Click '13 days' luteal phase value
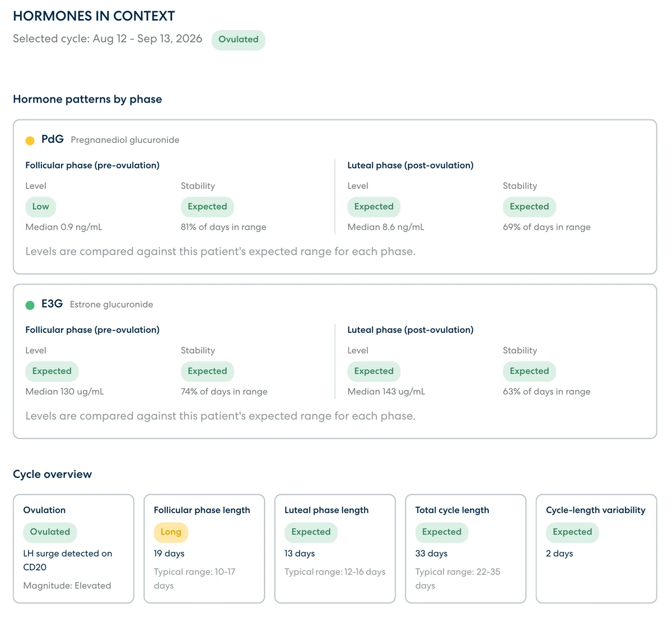 (x=300, y=554)
